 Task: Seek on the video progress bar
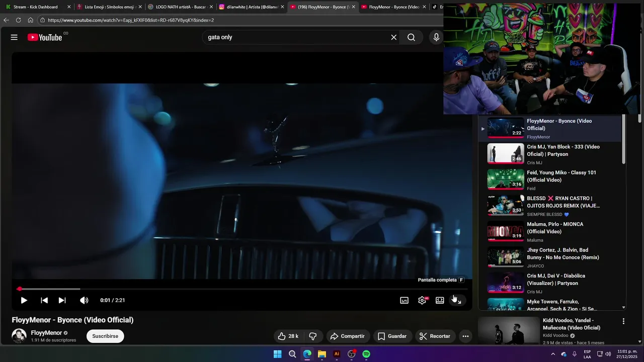[x=243, y=289]
